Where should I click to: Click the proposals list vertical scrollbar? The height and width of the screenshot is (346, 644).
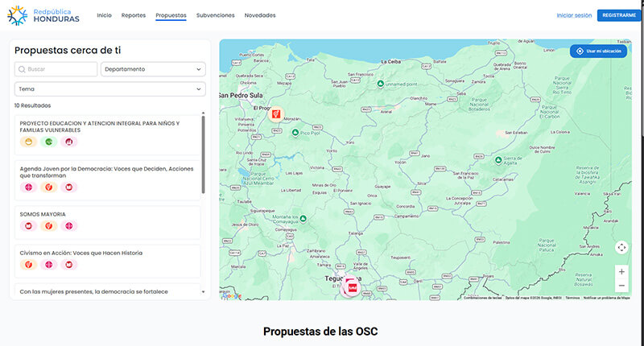203,153
